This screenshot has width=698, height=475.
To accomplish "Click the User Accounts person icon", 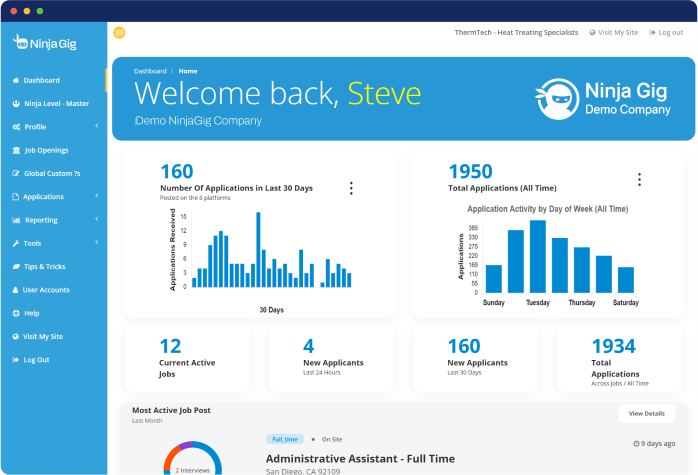I will click(16, 290).
